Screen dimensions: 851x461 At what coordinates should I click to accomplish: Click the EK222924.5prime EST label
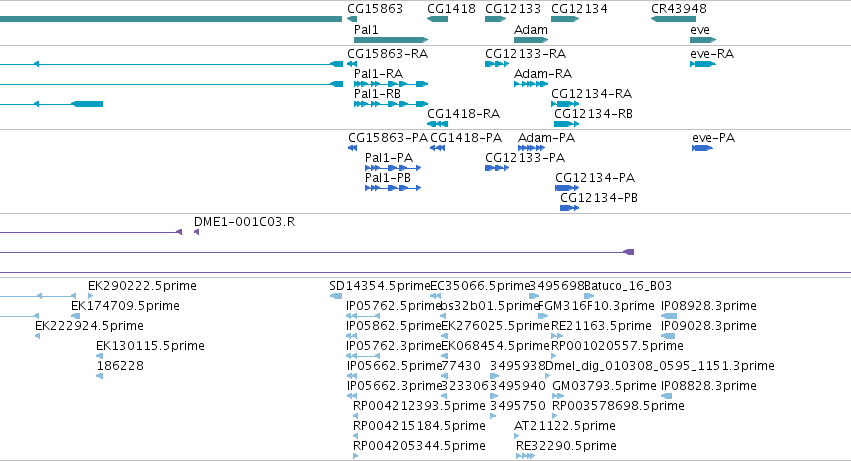click(x=90, y=326)
